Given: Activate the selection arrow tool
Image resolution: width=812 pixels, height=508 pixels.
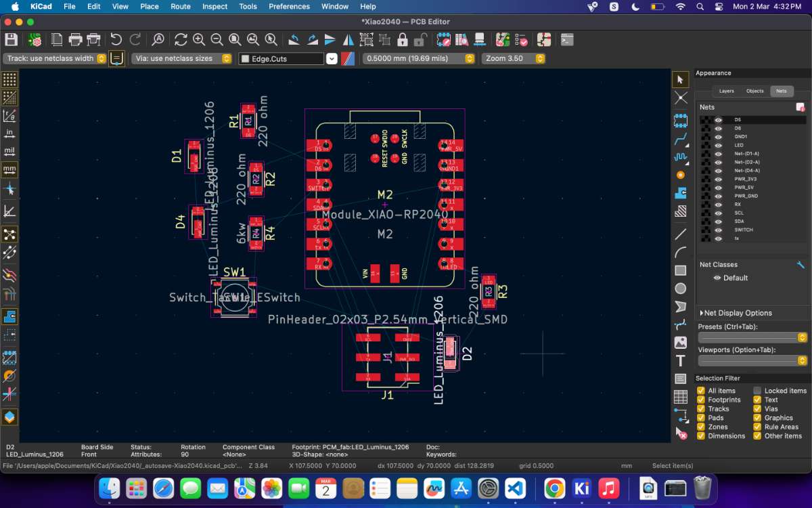Looking at the screenshot, I should tap(681, 80).
